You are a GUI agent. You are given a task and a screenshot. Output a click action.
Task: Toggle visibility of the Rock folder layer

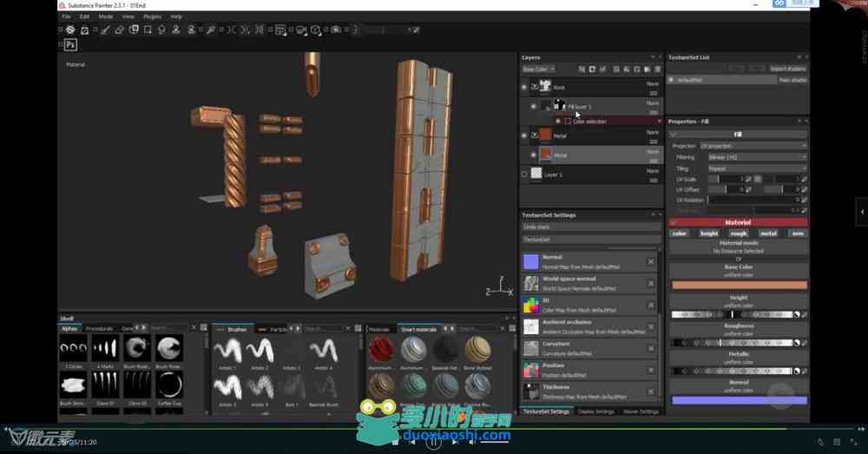pyautogui.click(x=524, y=87)
